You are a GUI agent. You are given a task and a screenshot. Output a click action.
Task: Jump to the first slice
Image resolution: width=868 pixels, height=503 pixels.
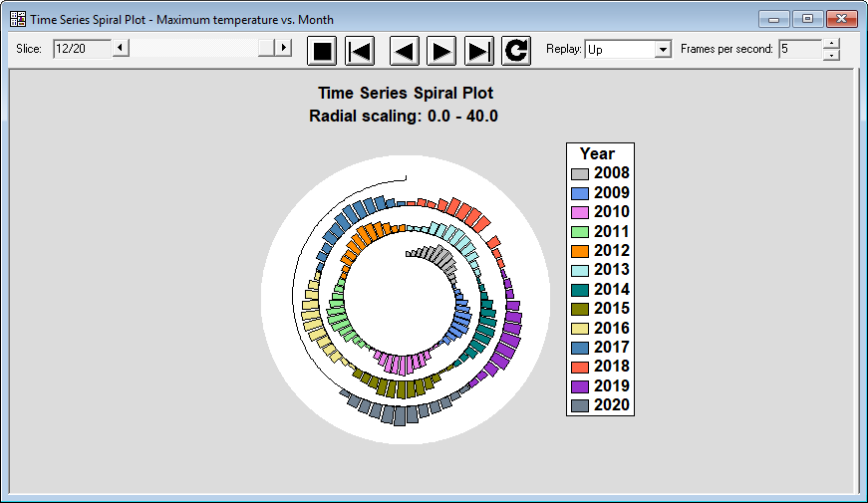pos(360,51)
